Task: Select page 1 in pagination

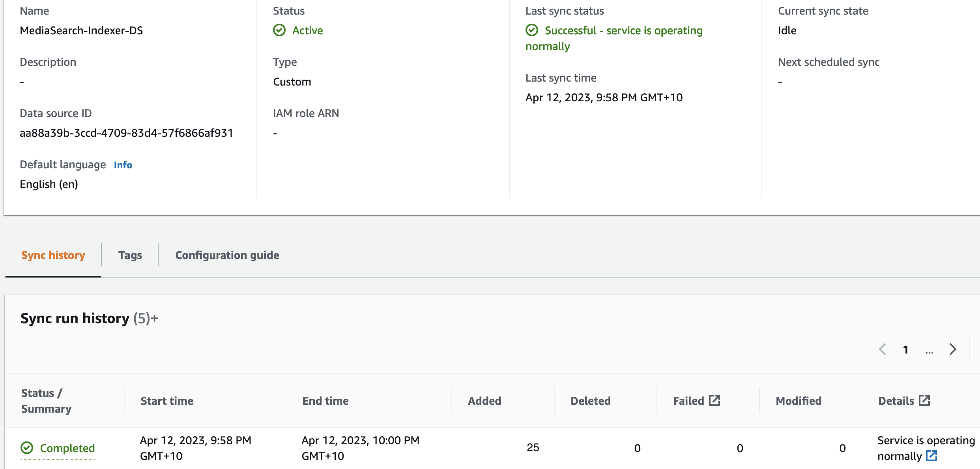Action: click(x=906, y=350)
